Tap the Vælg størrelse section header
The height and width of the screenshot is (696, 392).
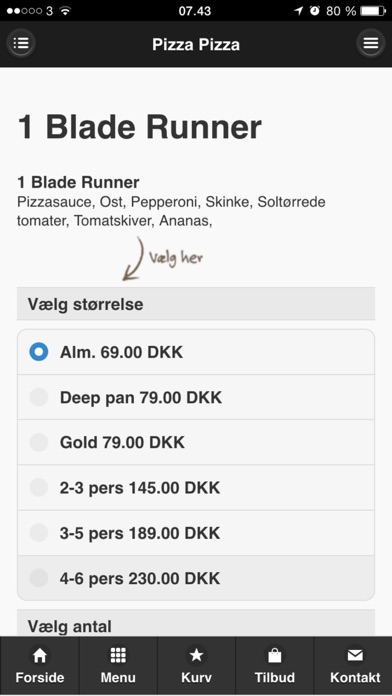click(x=196, y=304)
